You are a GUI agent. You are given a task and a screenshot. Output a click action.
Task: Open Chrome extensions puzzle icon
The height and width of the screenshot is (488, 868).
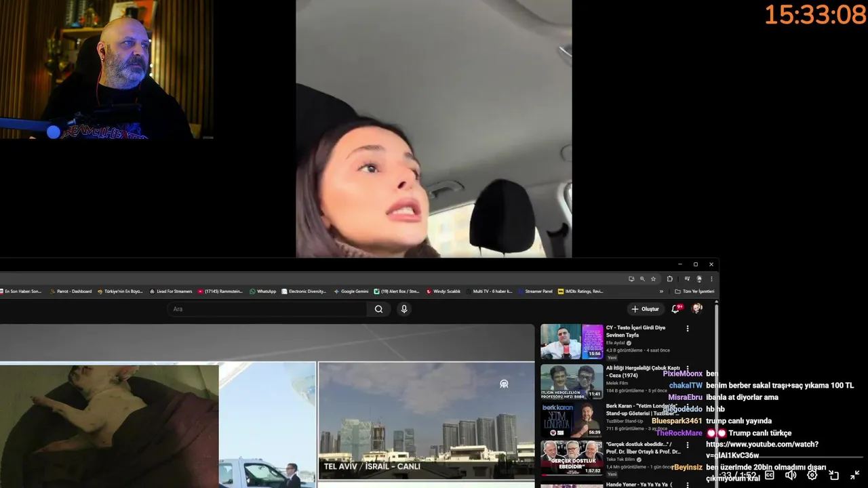point(670,279)
